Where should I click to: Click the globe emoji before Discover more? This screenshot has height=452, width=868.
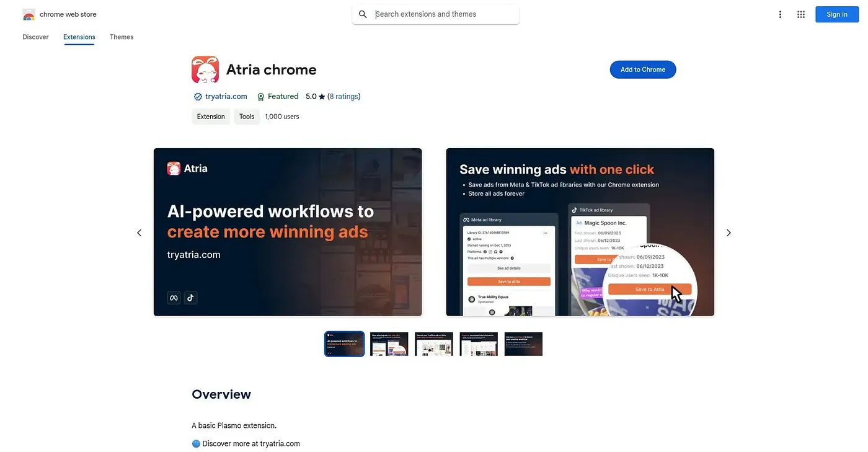196,443
